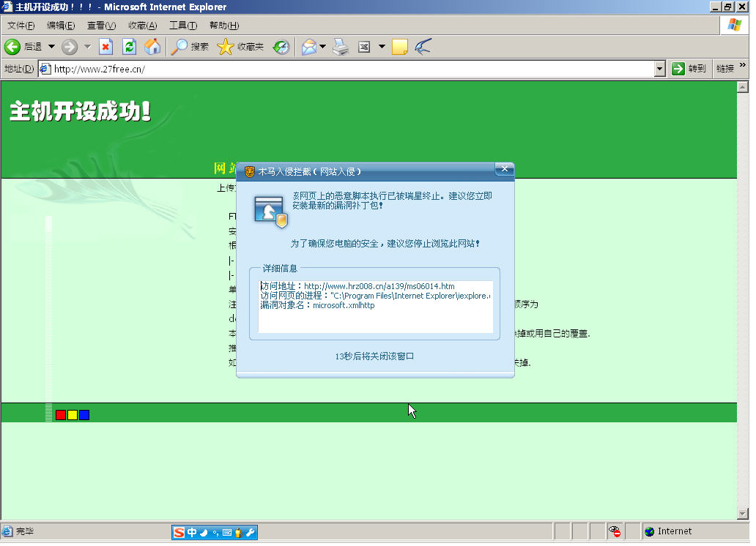Image resolution: width=756 pixels, height=546 pixels.
Task: Click the Mail envelope icon
Action: pos(309,47)
